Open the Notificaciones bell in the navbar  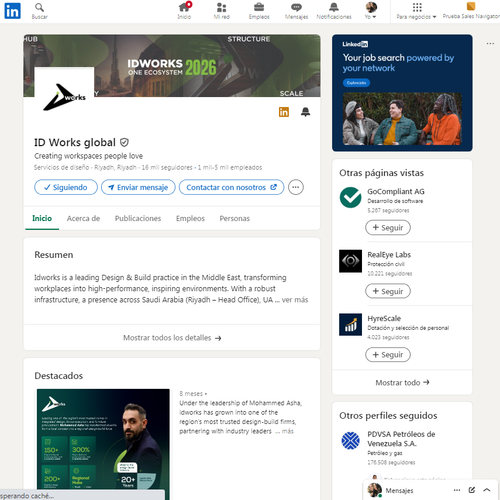(334, 11)
